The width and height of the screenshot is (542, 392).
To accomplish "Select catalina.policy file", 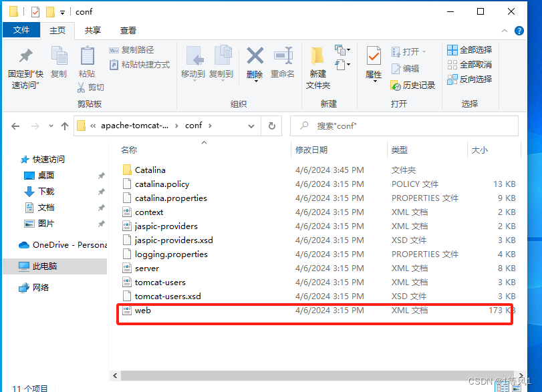I will pyautogui.click(x=156, y=184).
